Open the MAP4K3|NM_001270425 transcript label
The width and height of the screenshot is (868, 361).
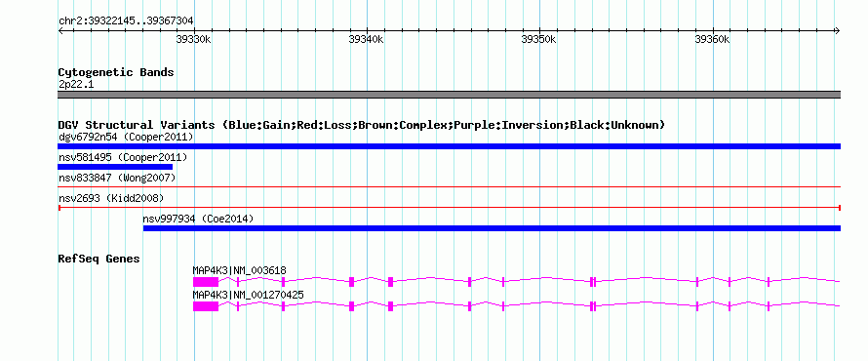(248, 295)
